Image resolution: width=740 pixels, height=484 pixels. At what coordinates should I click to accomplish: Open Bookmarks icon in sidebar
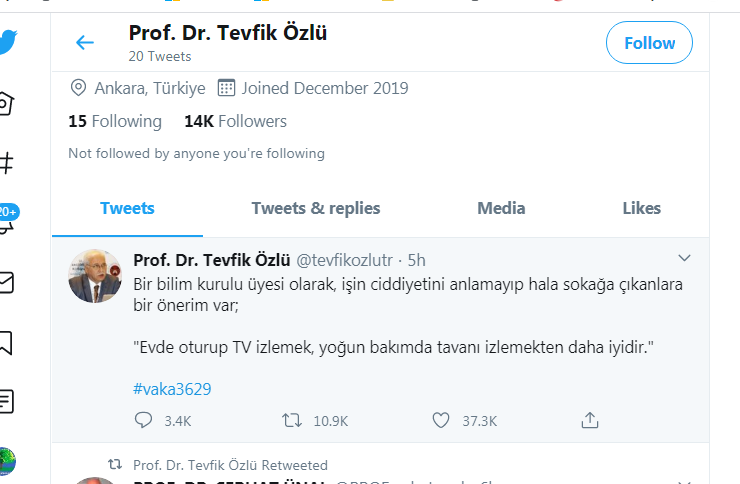pos(6,343)
